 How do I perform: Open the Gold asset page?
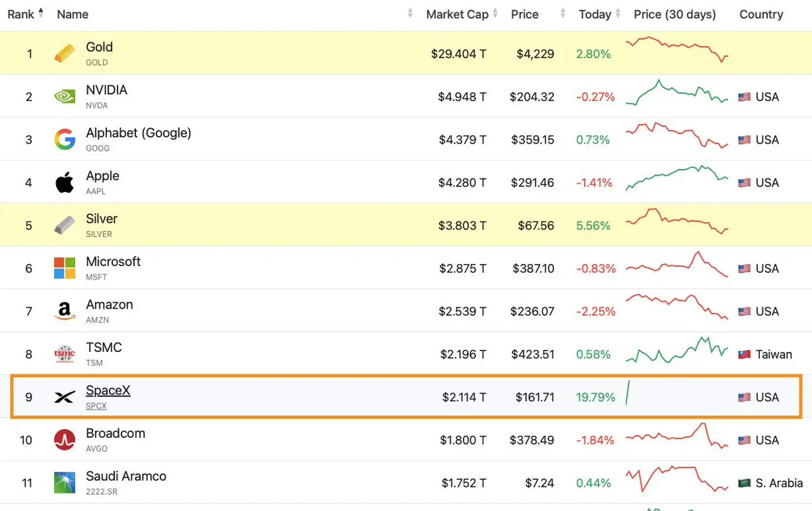99,47
